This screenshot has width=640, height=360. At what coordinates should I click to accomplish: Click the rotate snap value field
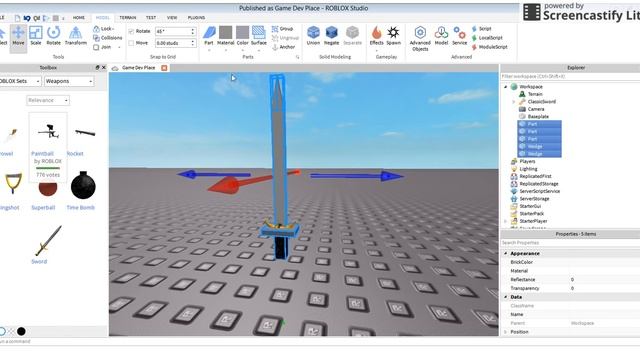(173, 31)
